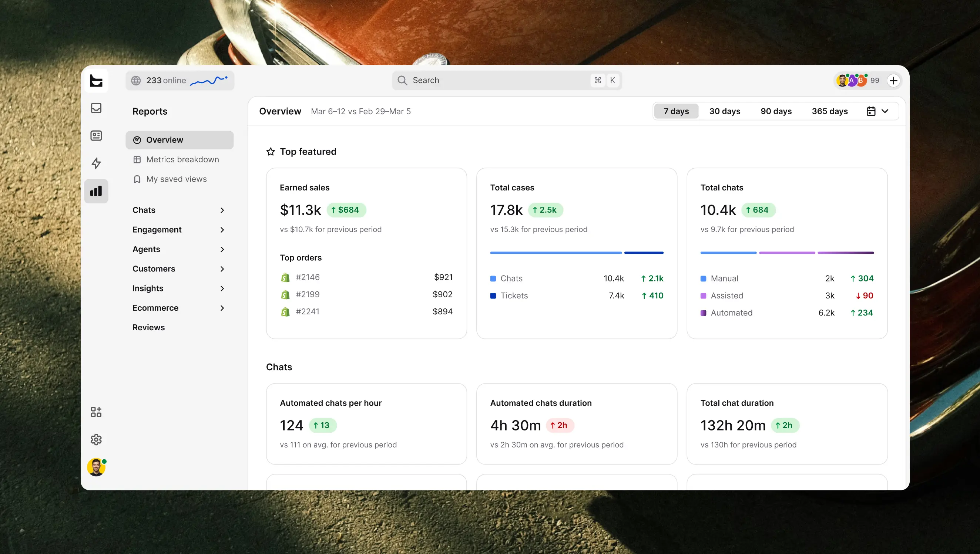Open settings gear icon in sidebar
The width and height of the screenshot is (980, 554).
[x=96, y=439]
